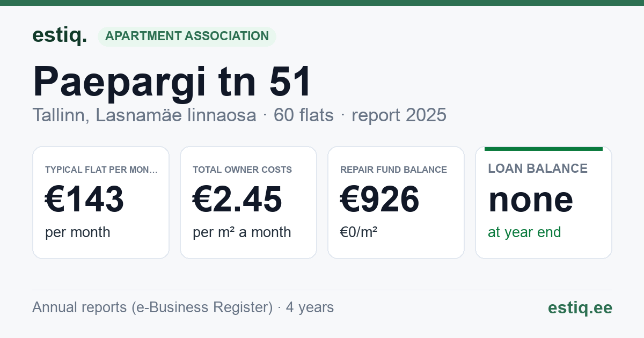Select the APARTMENT ASSOCIATION badge
Screen dimensions: 644x338
click(187, 36)
